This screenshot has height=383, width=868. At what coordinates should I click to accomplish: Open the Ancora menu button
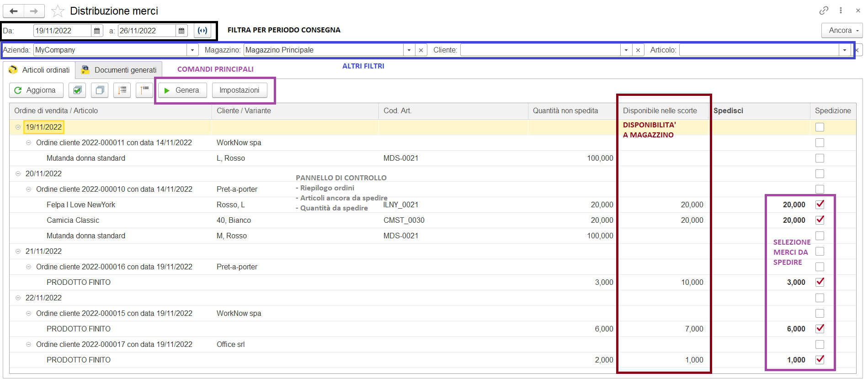point(842,31)
